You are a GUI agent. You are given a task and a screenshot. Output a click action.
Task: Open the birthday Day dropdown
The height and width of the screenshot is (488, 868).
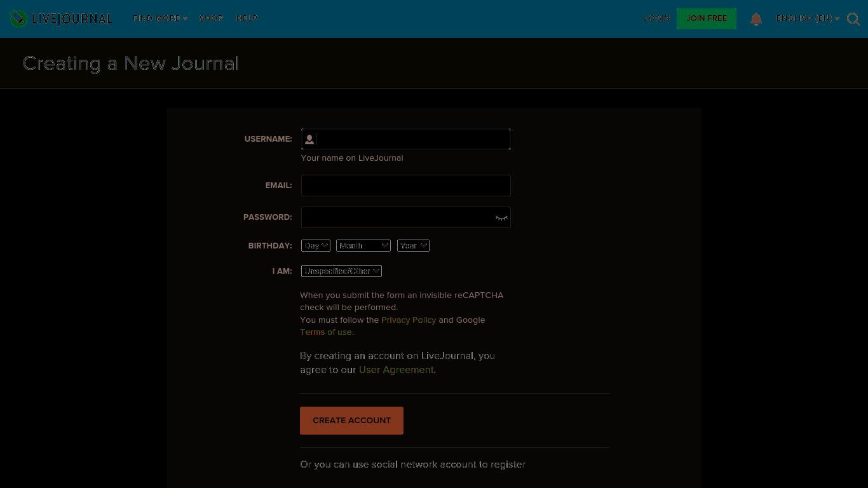tap(316, 246)
